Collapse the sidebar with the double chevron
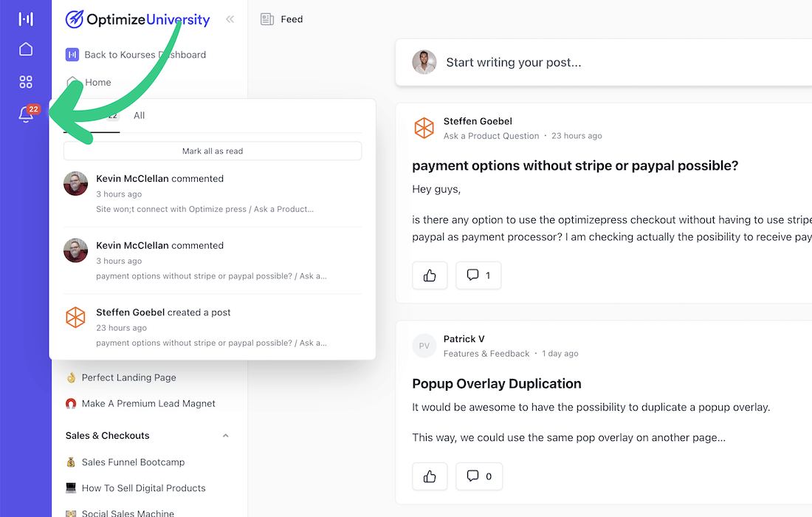The image size is (812, 517). [x=230, y=19]
